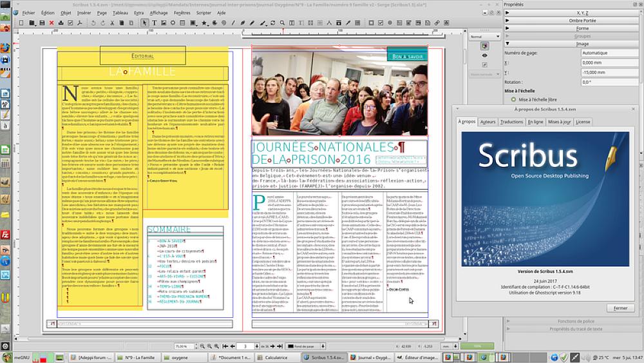Image resolution: width=644 pixels, height=363 pixels.
Task: Open the Fichier menu
Action: (28, 13)
